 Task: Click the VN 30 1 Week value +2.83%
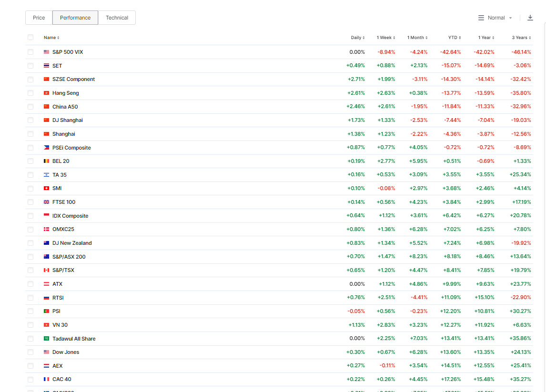386,325
